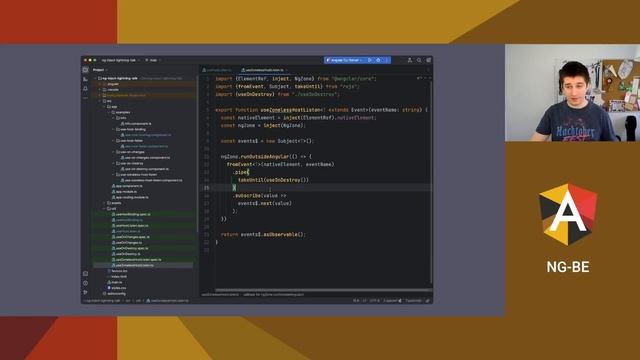Open the Terminal tool window icon
The image size is (640, 360).
point(85,273)
